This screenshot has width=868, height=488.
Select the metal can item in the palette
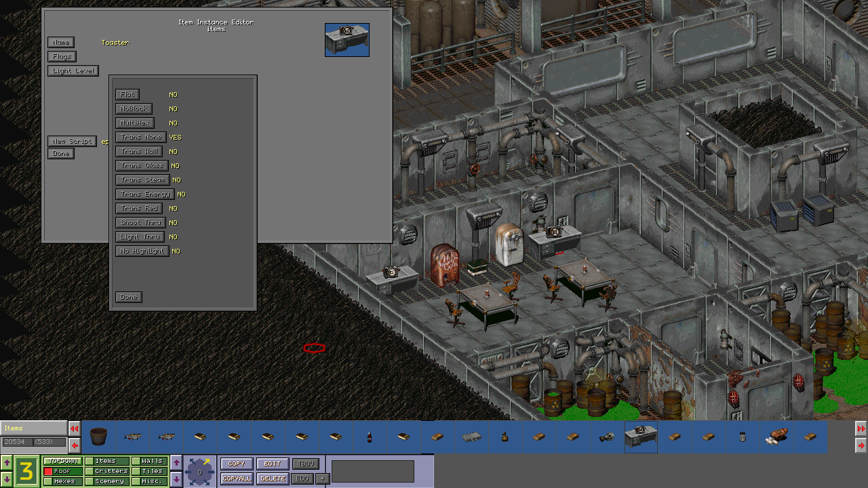point(743,437)
